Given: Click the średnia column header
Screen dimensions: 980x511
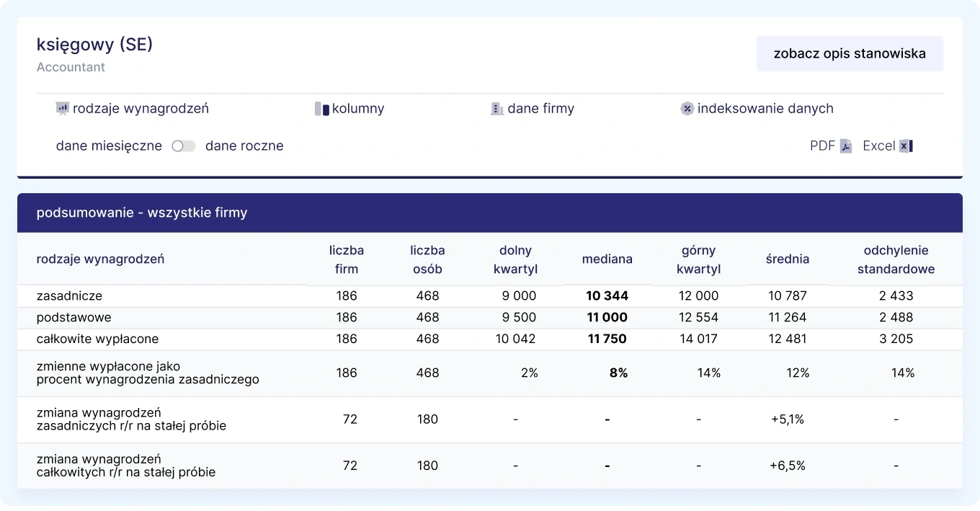Looking at the screenshot, I should tap(788, 259).
